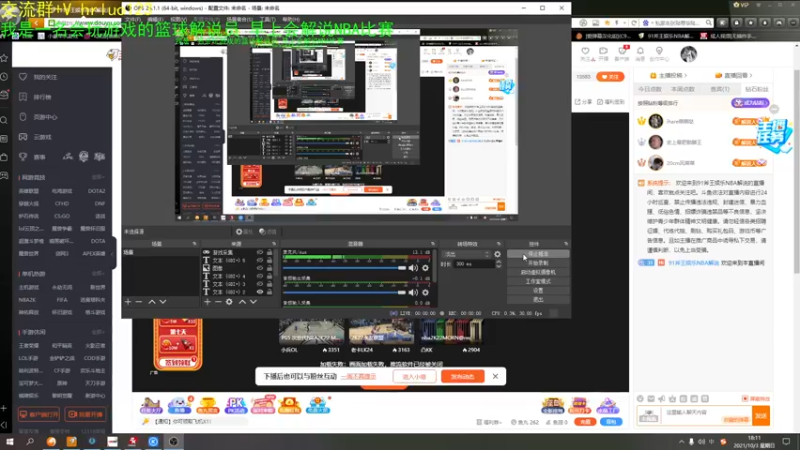Toggle visibility eye of 文本 (GDI+) 3 source
This screenshot has height=450, width=800.
pos(260,284)
